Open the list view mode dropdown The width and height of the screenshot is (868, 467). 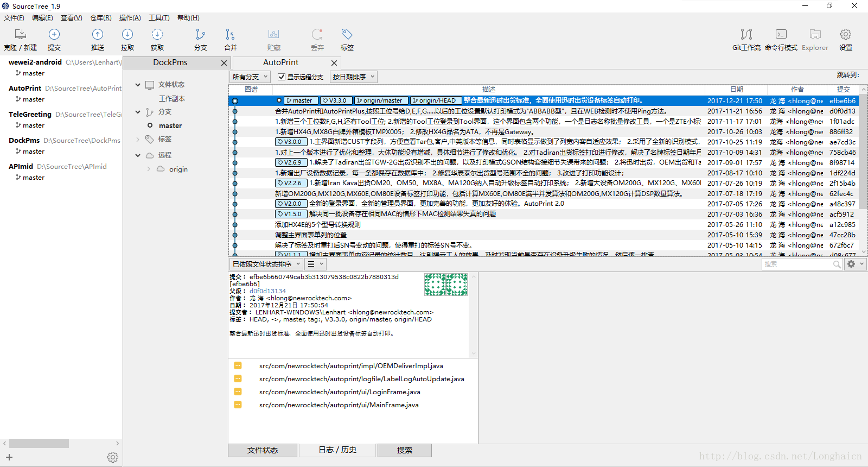[x=315, y=264]
